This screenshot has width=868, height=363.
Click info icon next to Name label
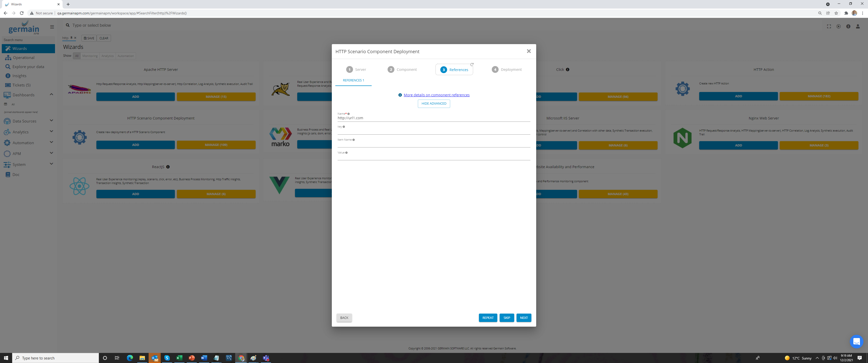click(348, 114)
